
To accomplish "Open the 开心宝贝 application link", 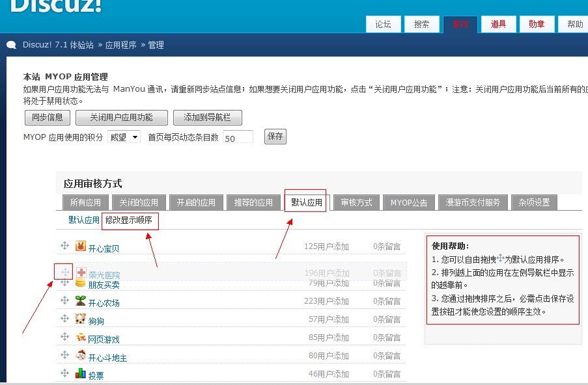I will [104, 248].
